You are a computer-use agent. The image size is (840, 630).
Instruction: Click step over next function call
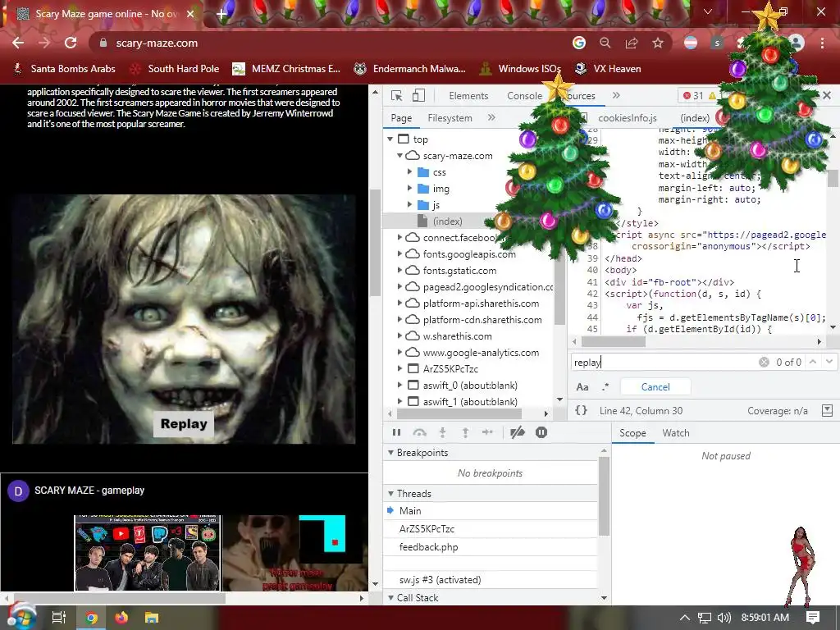click(x=419, y=432)
